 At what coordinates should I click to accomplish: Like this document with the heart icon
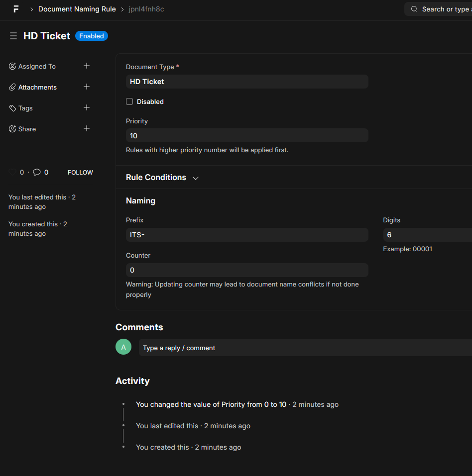[13, 172]
